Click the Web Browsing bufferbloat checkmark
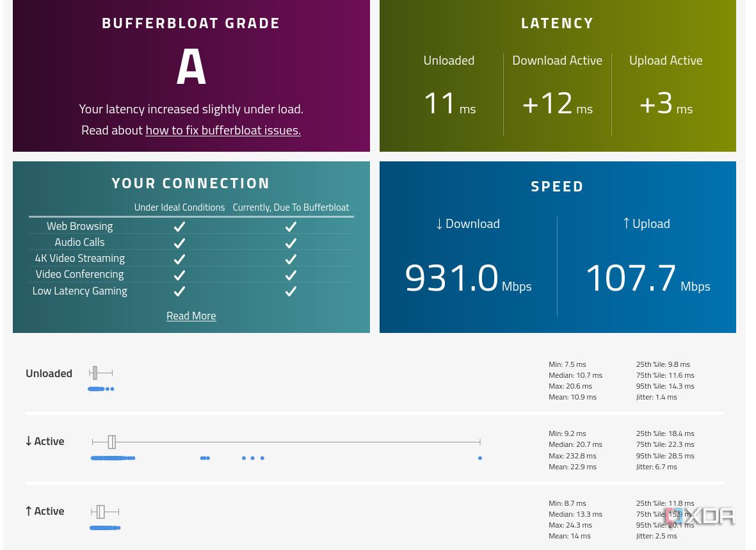This screenshot has height=550, width=756. tap(291, 226)
